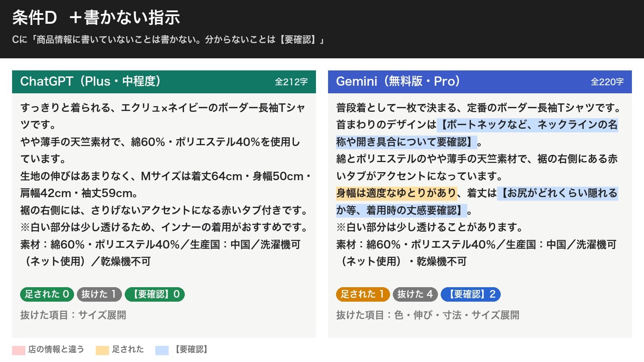The width and height of the screenshot is (644, 362).
Task: Click ChatGPT line 素材：綿60%・ポリエステル40%
Action: click(160, 245)
